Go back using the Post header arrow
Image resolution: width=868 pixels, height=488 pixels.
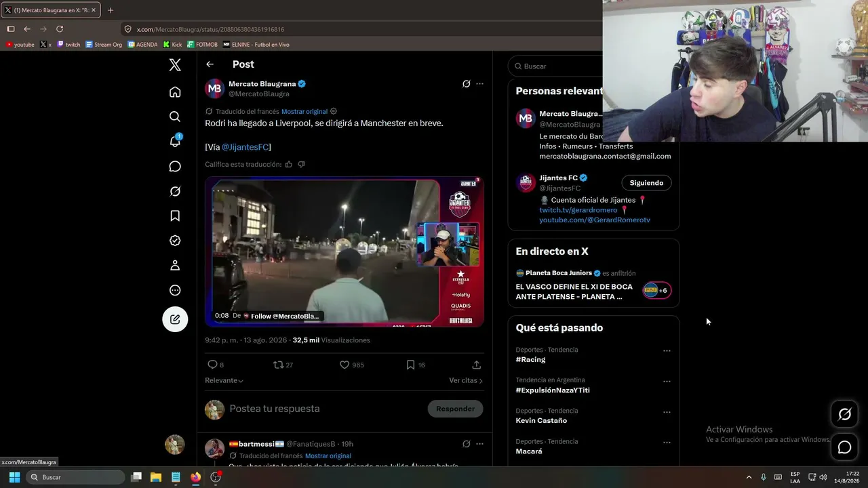pos(210,64)
